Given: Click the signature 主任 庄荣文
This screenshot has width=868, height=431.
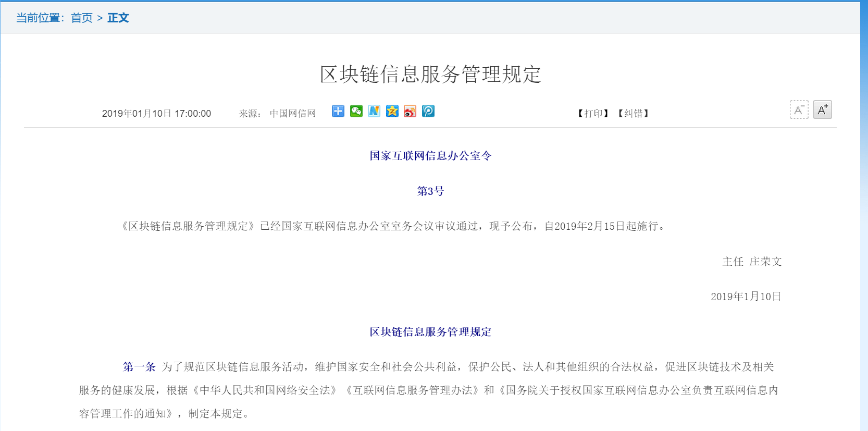Looking at the screenshot, I should click(752, 262).
